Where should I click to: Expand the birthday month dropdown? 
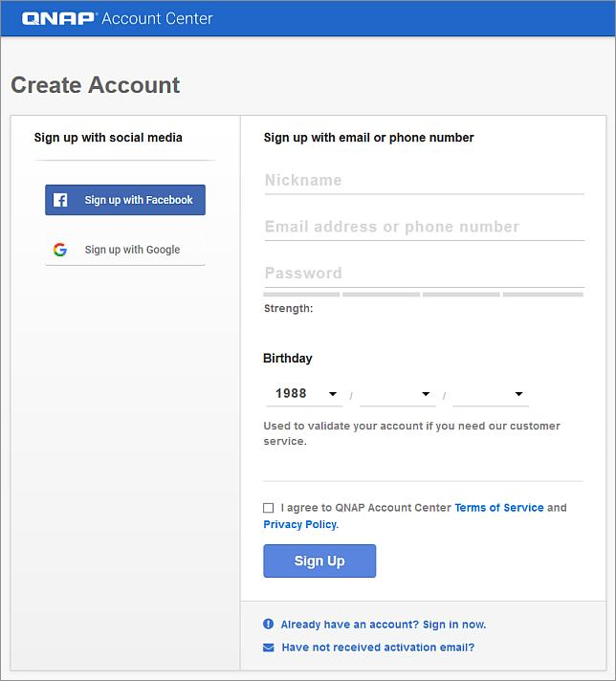[398, 394]
